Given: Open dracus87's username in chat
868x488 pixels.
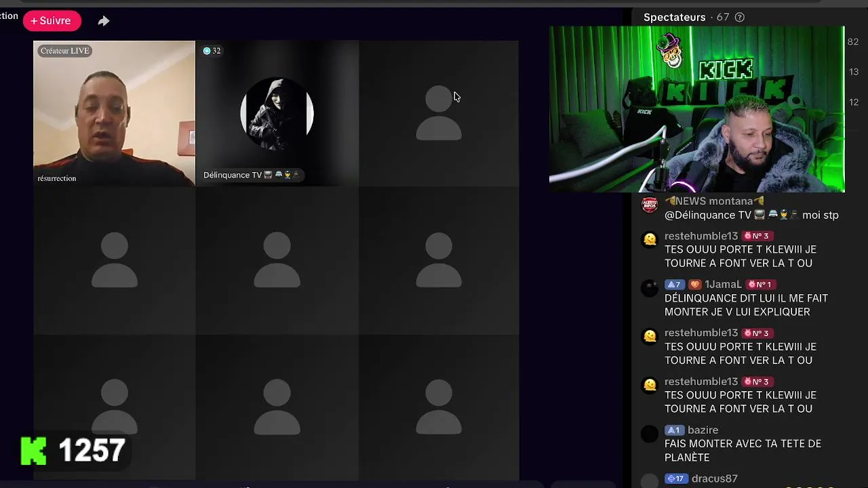Looking at the screenshot, I should [x=715, y=479].
